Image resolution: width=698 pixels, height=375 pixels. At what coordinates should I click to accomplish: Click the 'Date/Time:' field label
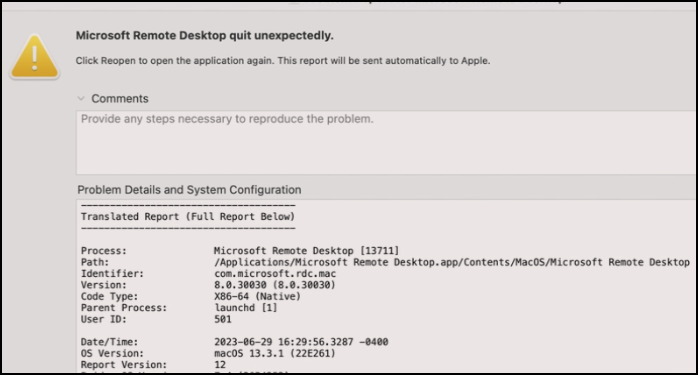point(110,342)
